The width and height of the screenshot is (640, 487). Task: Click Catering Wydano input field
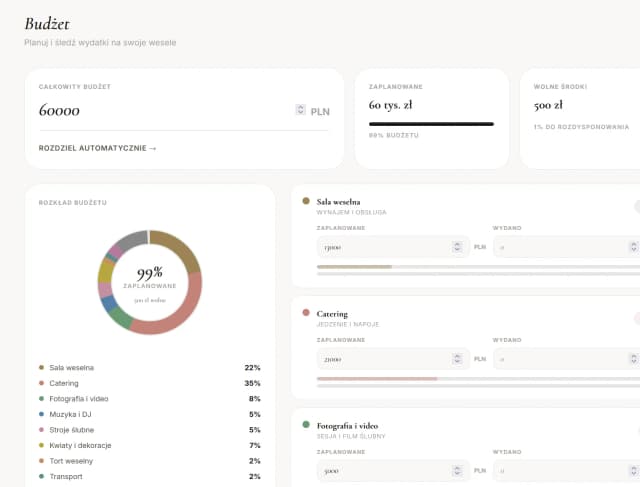point(567,359)
